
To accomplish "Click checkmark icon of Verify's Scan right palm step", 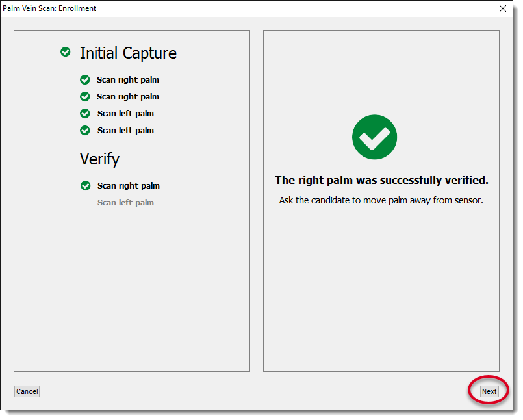I will point(85,186).
